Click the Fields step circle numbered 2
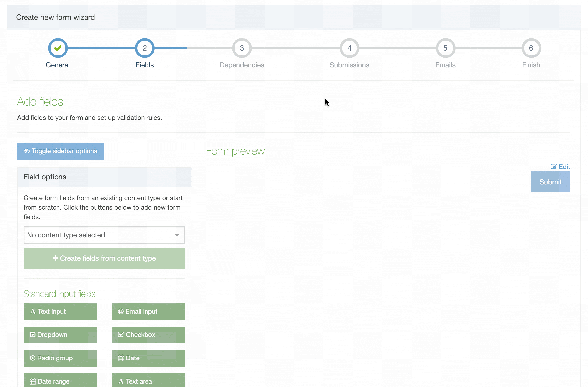This screenshot has width=588, height=387. pos(145,48)
